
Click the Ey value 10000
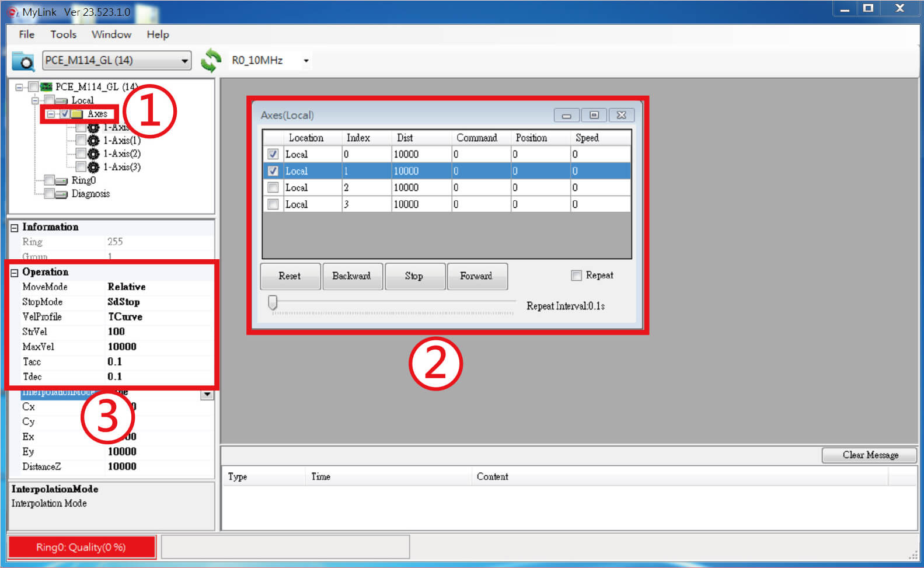pyautogui.click(x=122, y=452)
